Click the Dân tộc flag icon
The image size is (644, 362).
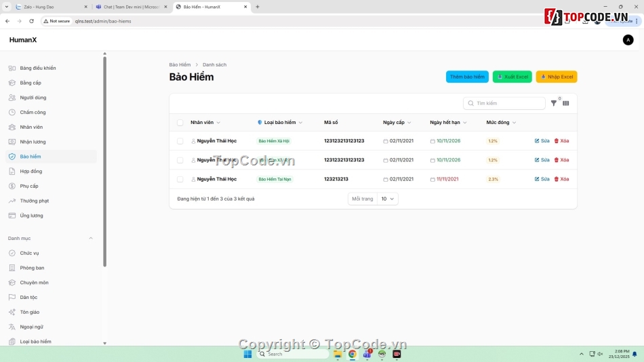tap(12, 298)
